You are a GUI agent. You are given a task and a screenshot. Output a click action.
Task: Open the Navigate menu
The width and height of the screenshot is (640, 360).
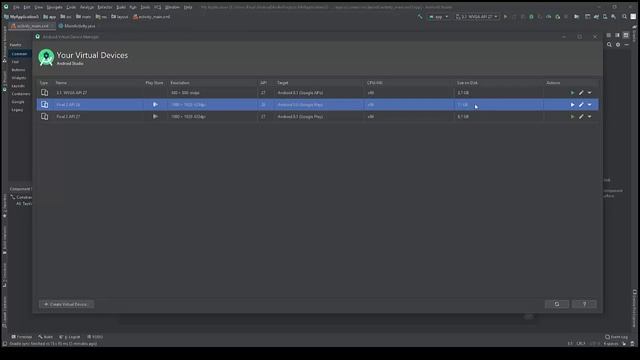point(54,7)
